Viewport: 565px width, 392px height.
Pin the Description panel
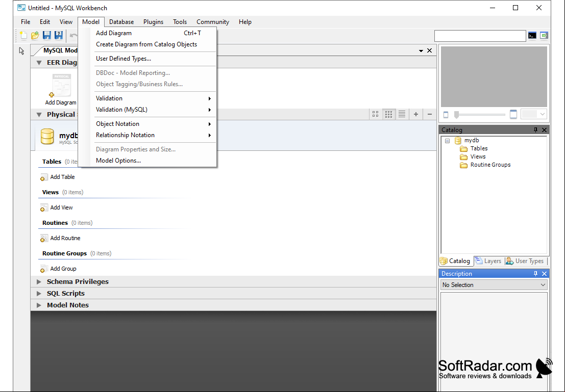(x=535, y=274)
